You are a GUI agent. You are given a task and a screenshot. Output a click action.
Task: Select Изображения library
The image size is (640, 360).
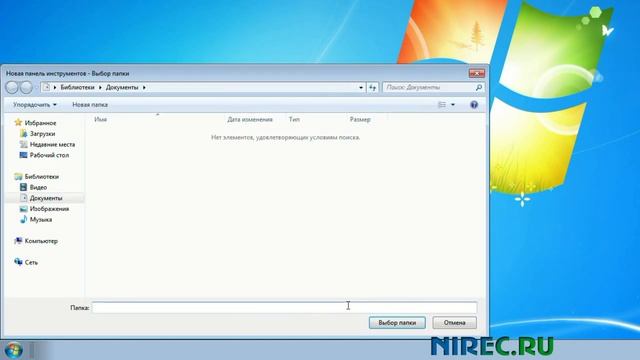pos(49,209)
